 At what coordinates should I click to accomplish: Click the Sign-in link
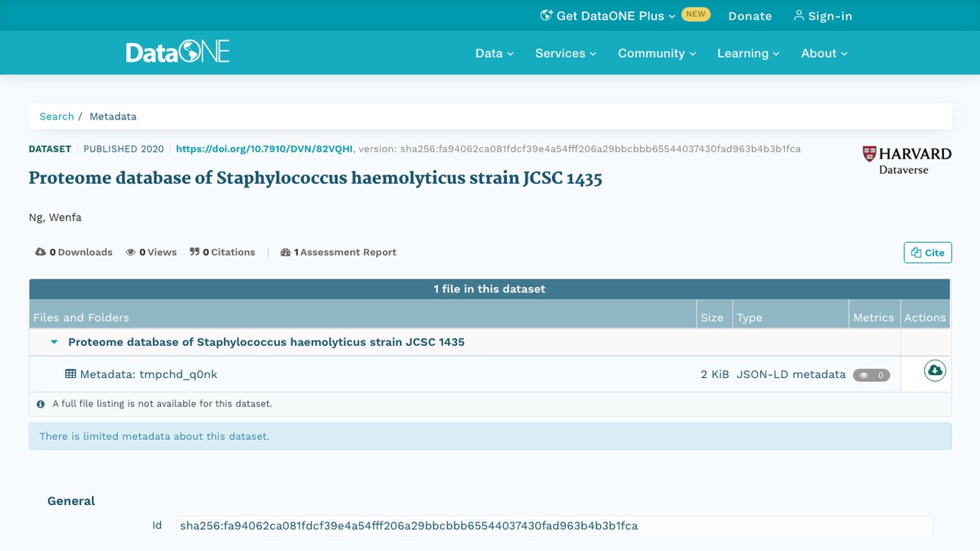(x=823, y=15)
